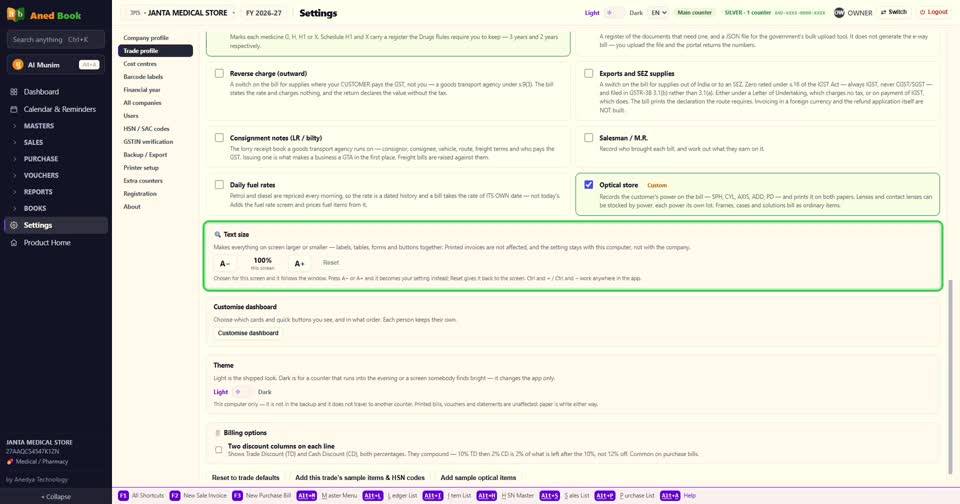The width and height of the screenshot is (960, 504).
Task: Click the OWNER avatar icon
Action: pos(839,12)
